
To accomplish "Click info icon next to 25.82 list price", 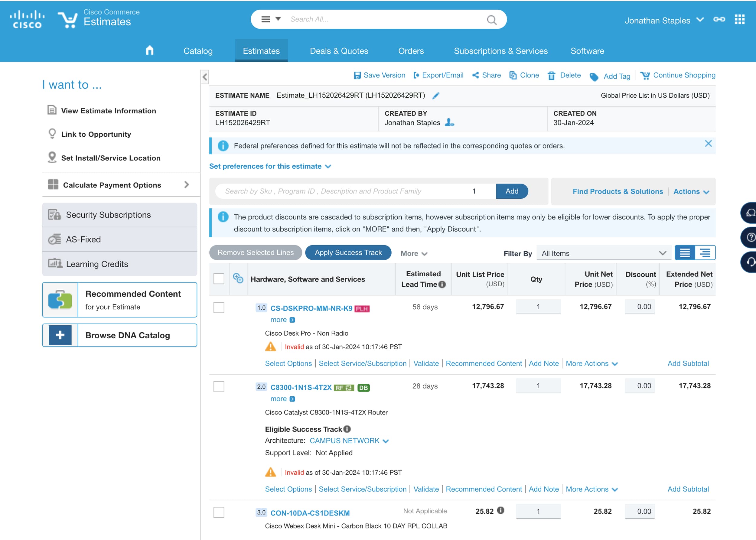I will pos(500,510).
